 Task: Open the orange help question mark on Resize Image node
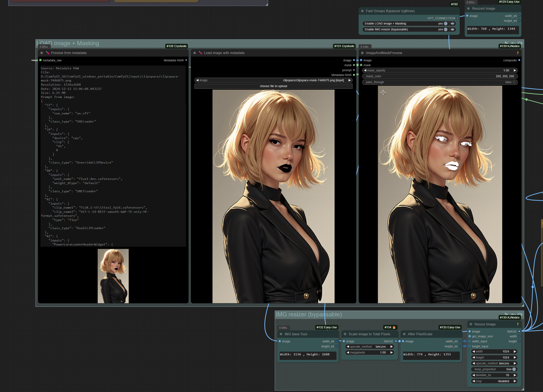(518, 324)
